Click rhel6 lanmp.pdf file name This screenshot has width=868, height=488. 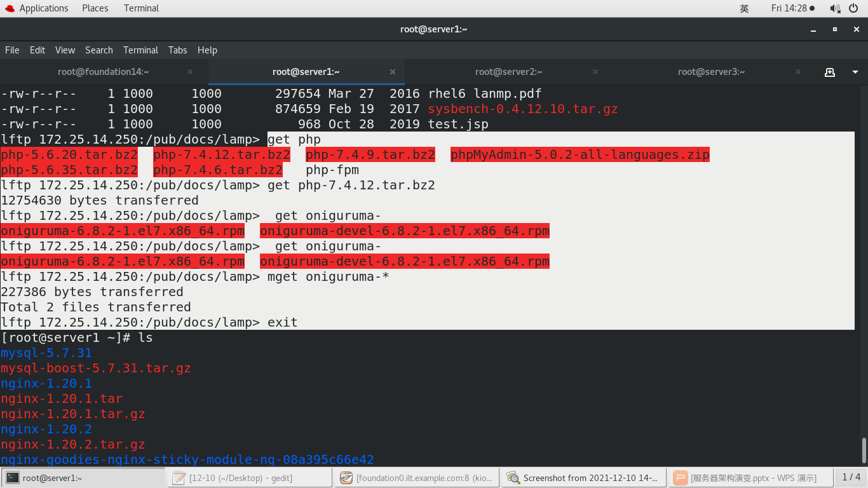click(x=485, y=93)
